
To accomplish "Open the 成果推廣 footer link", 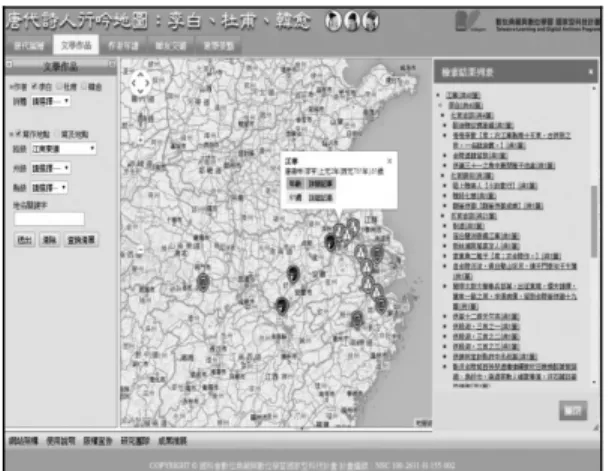I will click(172, 441).
